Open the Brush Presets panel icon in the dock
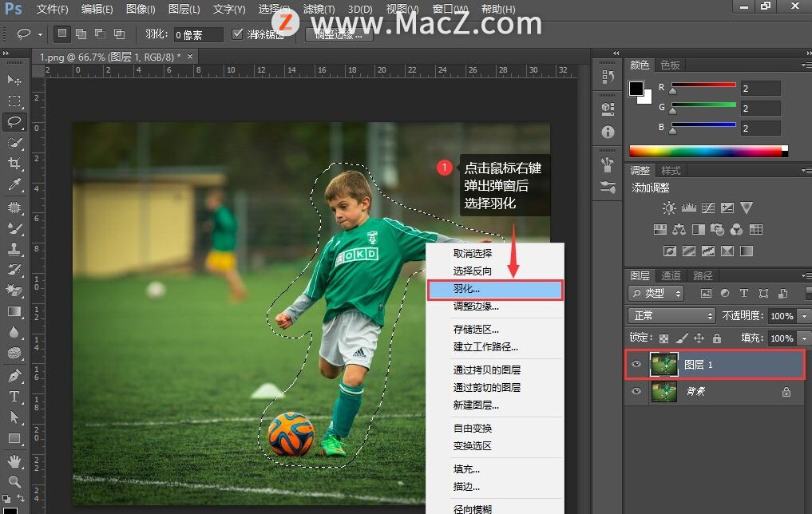Image resolution: width=812 pixels, height=514 pixels. [x=608, y=187]
